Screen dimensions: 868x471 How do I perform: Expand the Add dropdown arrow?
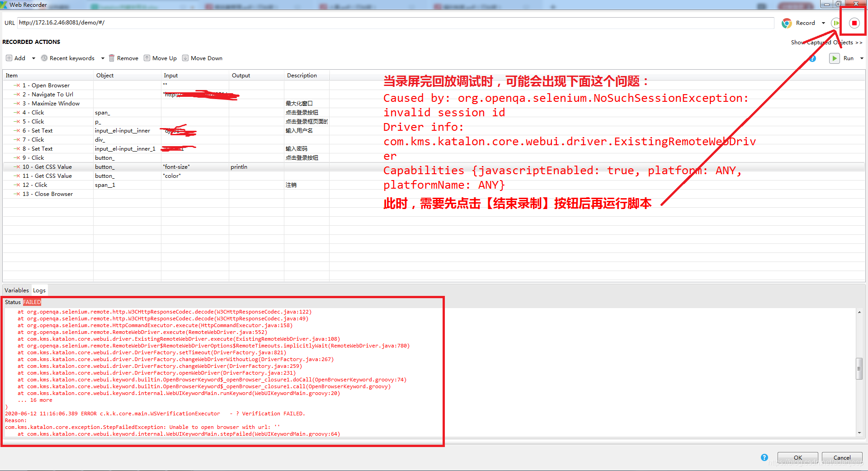33,58
